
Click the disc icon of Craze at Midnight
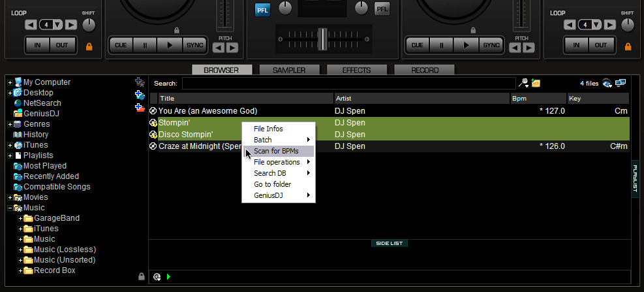(x=153, y=146)
